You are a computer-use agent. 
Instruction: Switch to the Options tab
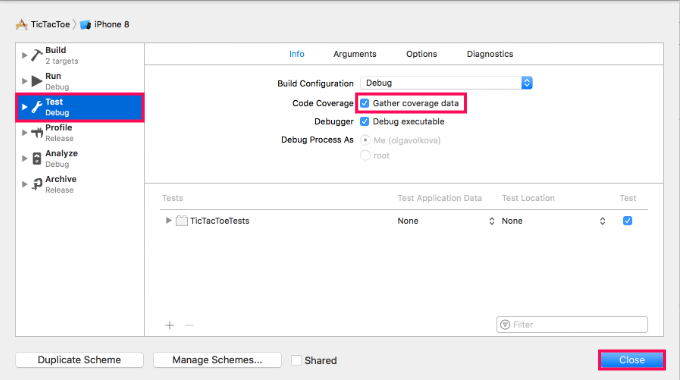pyautogui.click(x=422, y=54)
